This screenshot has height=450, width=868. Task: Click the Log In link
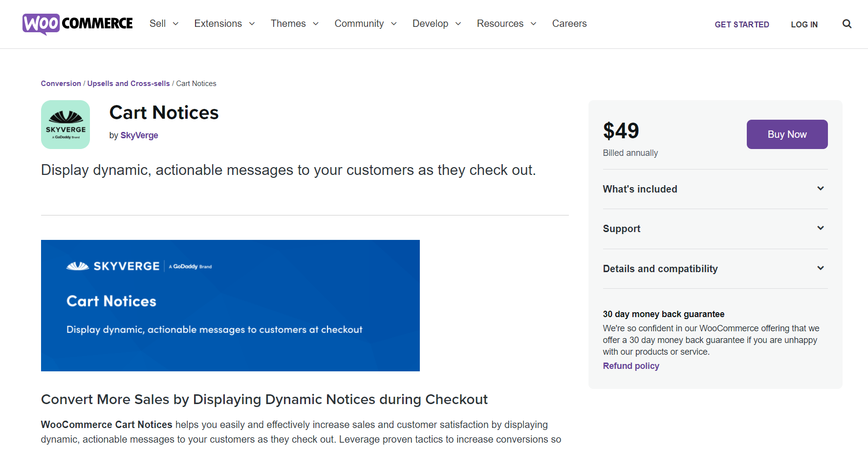pos(804,24)
